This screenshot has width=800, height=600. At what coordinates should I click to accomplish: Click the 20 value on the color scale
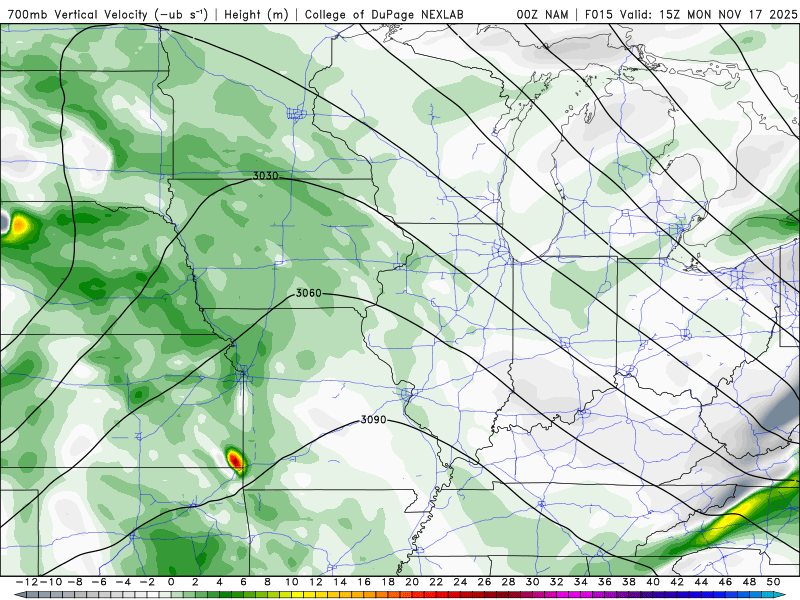(x=412, y=582)
